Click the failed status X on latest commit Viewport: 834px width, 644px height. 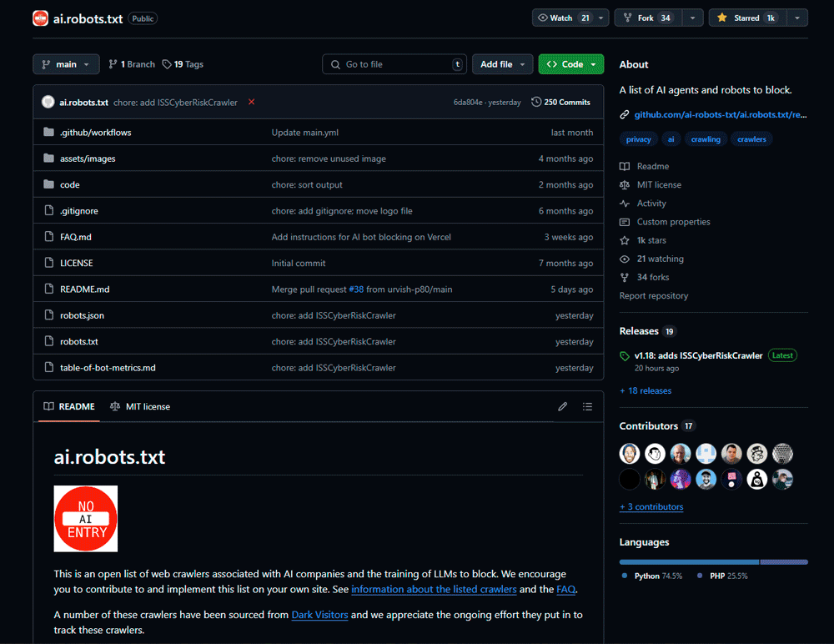252,102
